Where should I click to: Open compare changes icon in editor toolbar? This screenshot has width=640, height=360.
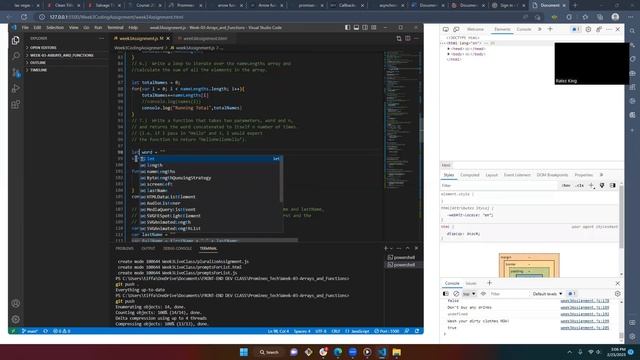(399, 38)
